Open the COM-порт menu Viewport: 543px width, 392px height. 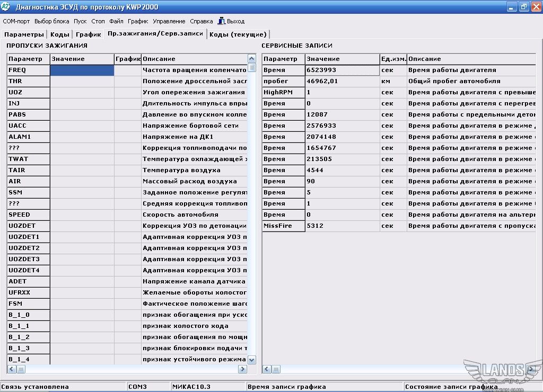click(x=16, y=22)
